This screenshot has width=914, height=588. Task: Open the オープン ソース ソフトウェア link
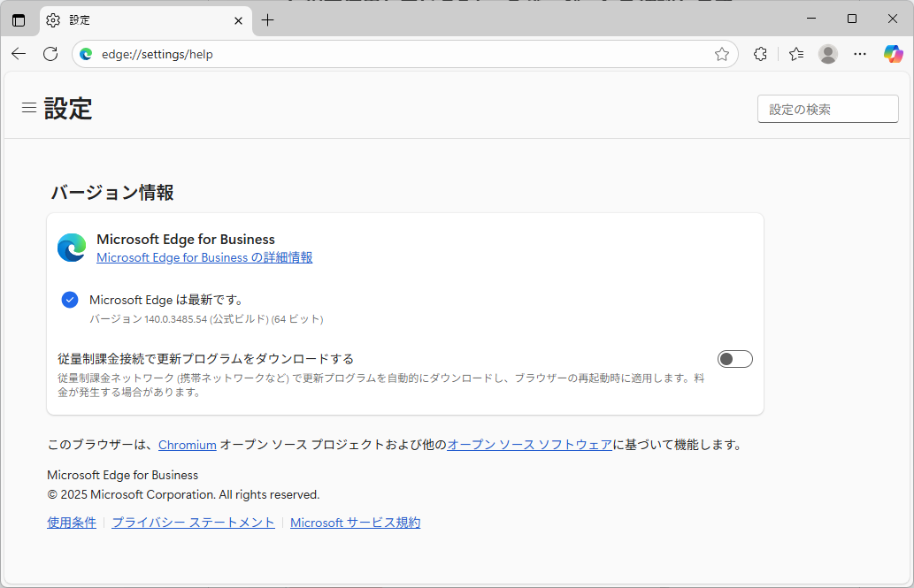tap(530, 445)
